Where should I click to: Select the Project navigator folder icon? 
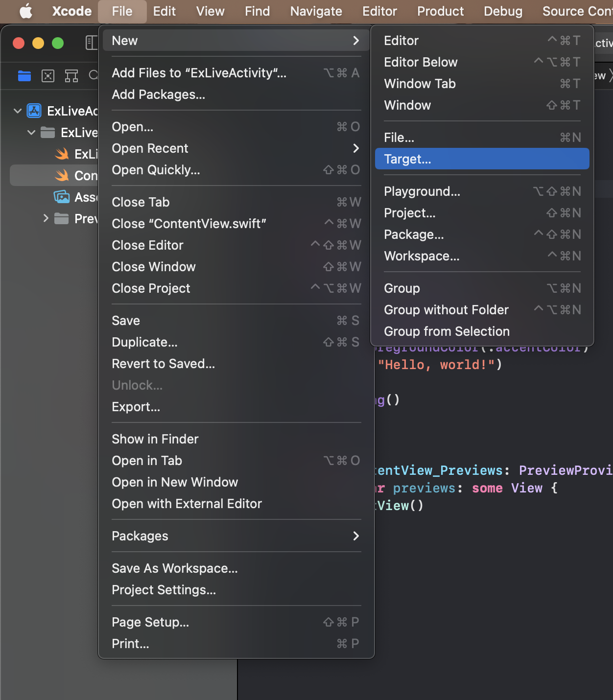pyautogui.click(x=24, y=76)
